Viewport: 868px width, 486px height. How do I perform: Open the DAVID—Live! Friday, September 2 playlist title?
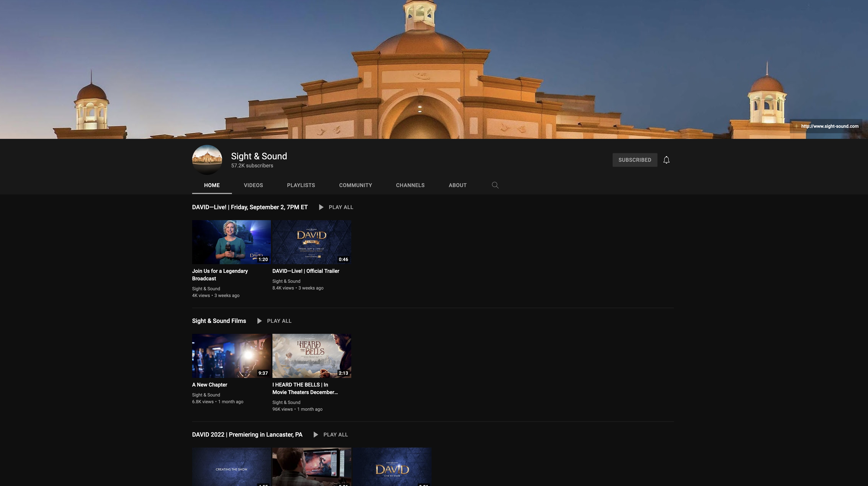pyautogui.click(x=250, y=207)
